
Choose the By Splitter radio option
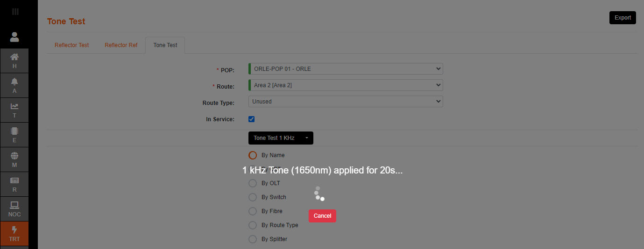pyautogui.click(x=253, y=239)
